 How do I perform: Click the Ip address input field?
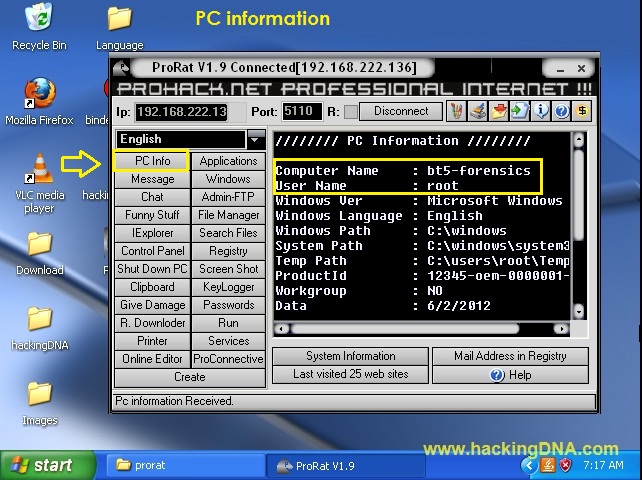click(x=181, y=112)
